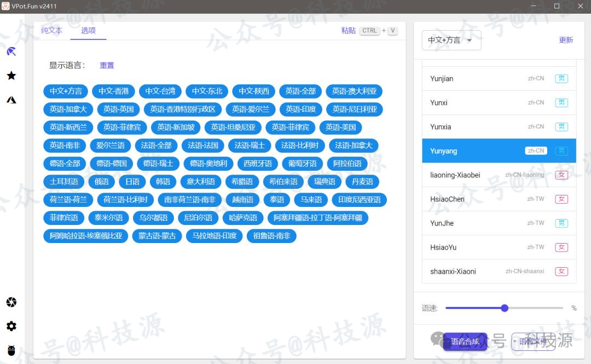Click the 祖鲁语-南非 language chip
591x364 pixels.
tap(272, 236)
